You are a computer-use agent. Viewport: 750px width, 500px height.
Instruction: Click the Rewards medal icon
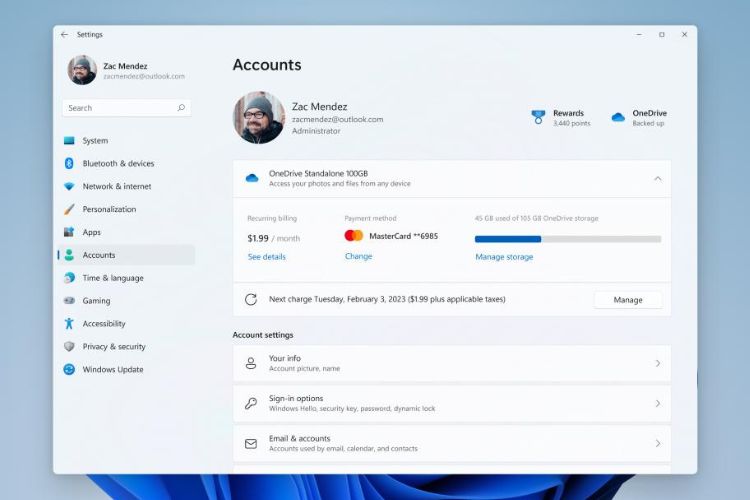click(x=538, y=117)
